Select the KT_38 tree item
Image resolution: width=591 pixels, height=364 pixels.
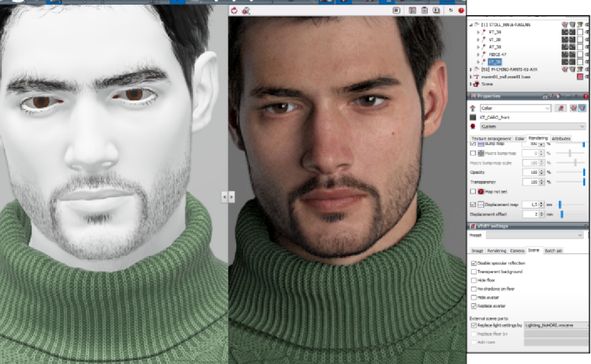pos(495,62)
